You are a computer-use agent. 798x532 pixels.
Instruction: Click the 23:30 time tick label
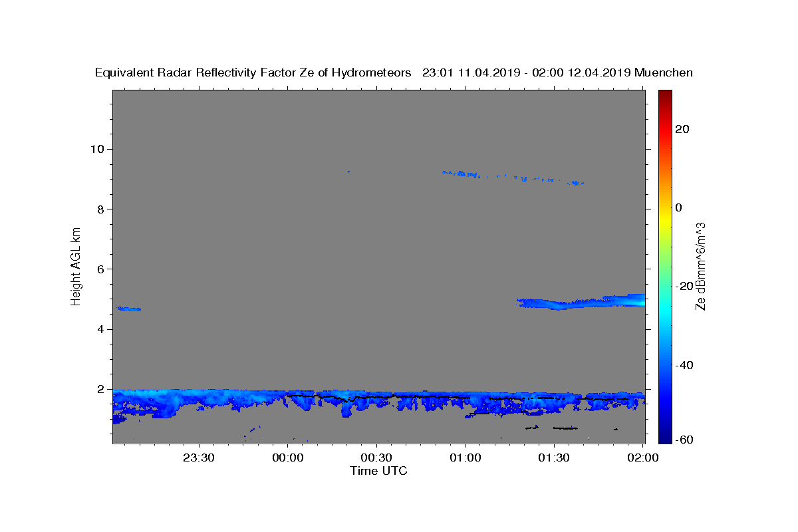tap(199, 458)
